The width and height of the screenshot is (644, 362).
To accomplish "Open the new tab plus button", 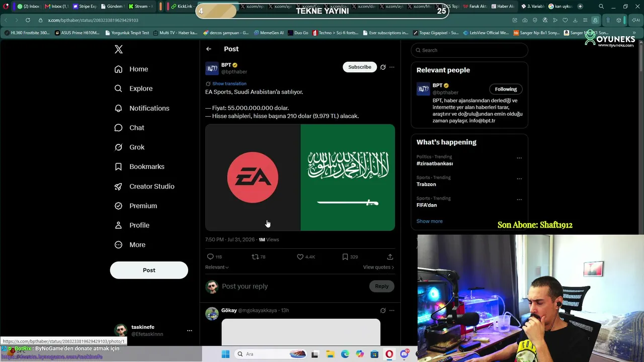I will coord(580,7).
